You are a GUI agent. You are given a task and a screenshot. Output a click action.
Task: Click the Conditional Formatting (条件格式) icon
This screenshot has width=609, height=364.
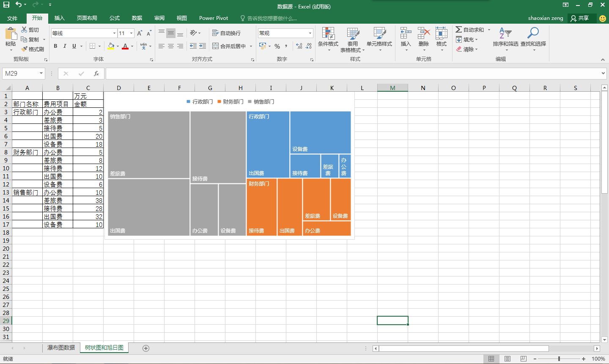point(328,33)
